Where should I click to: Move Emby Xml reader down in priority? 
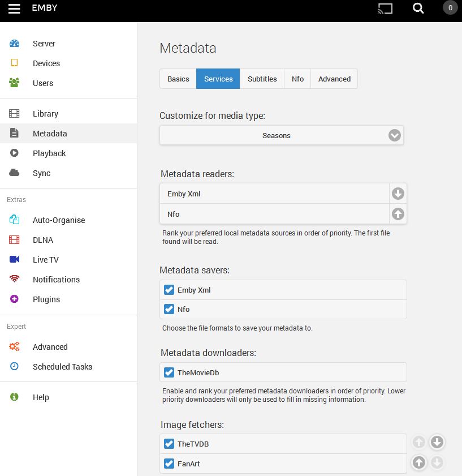click(x=398, y=194)
